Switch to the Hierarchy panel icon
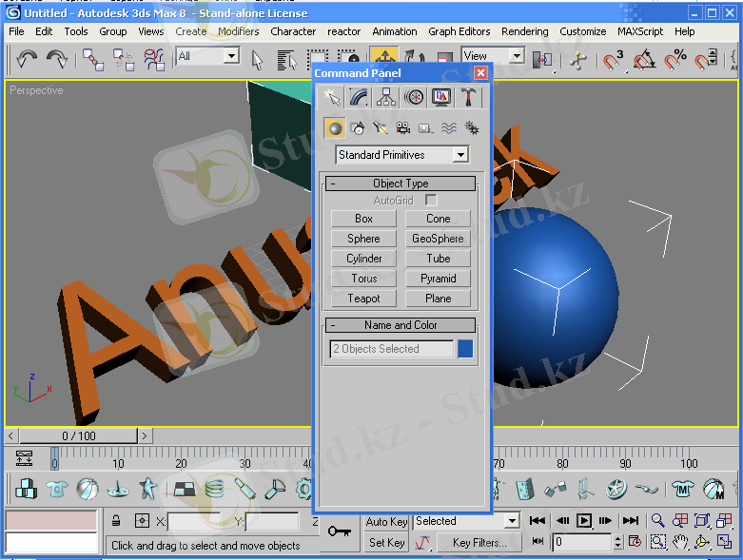 click(385, 97)
